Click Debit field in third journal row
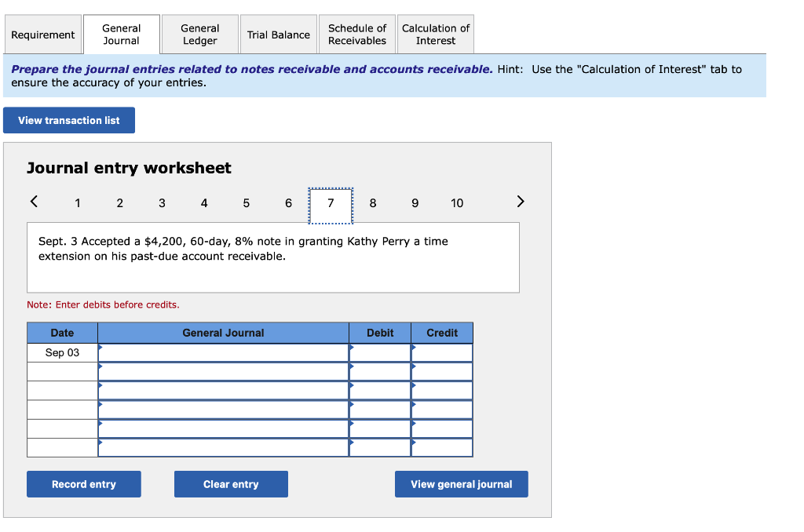This screenshot has width=804, height=532. (x=380, y=391)
